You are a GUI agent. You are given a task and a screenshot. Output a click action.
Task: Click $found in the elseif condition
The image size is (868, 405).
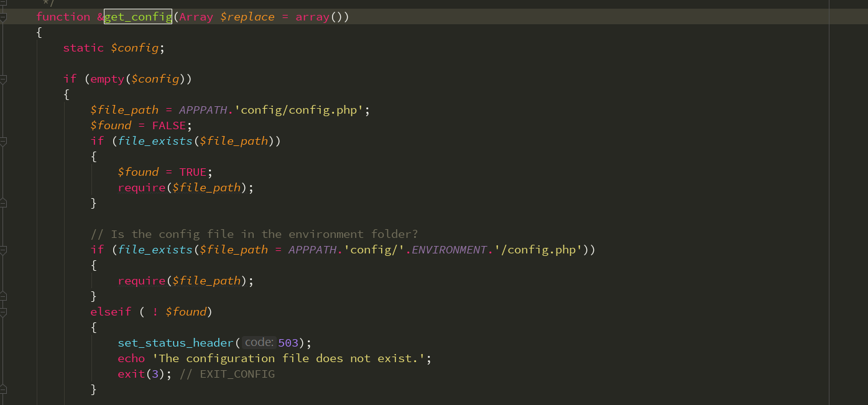[186, 312]
